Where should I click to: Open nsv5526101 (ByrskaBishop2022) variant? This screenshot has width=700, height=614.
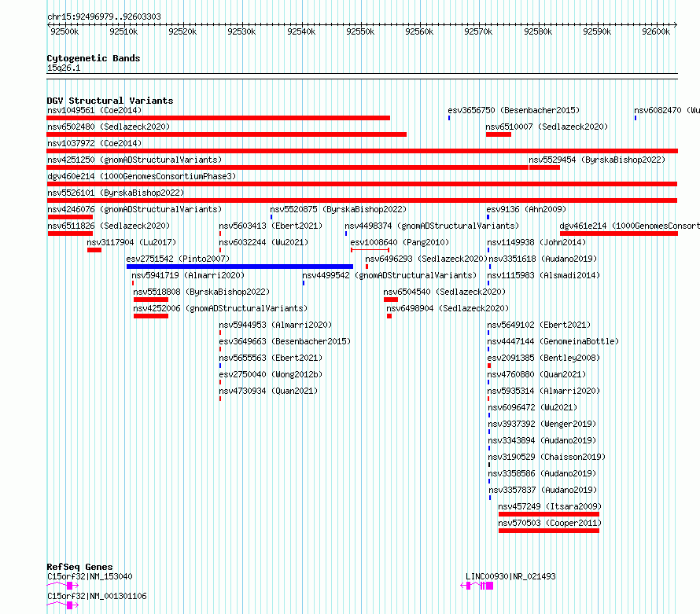click(116, 193)
